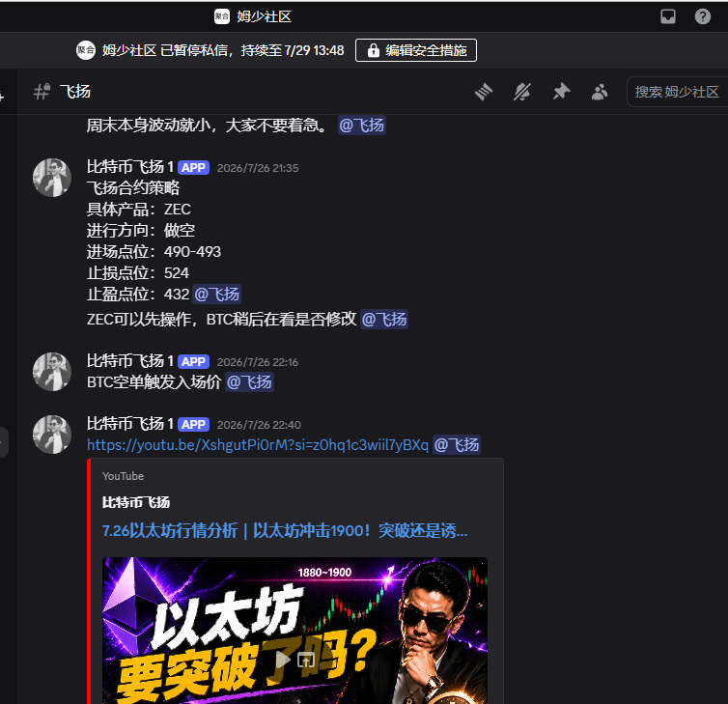Click the text 飞扬合约策略
The width and height of the screenshot is (728, 704).
133,187
